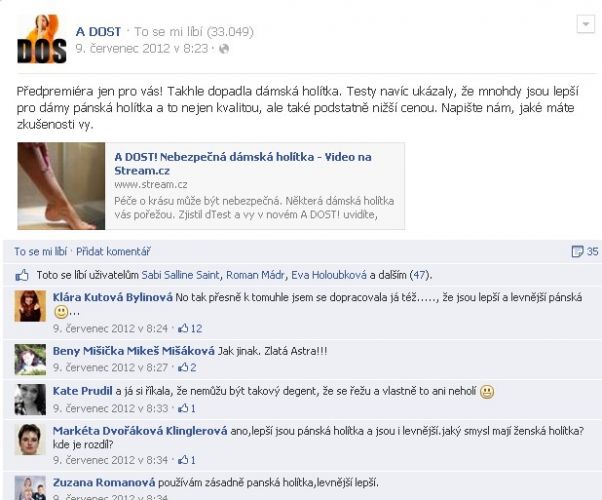Open the post timestamp 9. červenec 2012 v 8:23
This screenshot has height=500, width=602.
(x=142, y=49)
